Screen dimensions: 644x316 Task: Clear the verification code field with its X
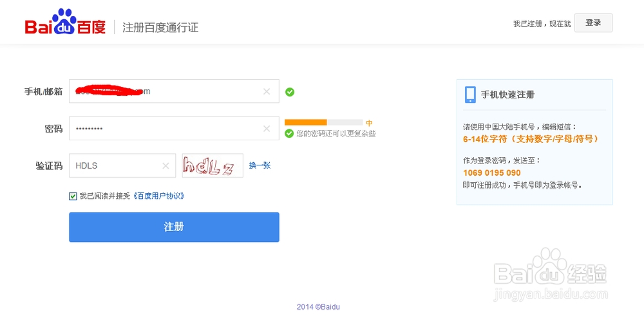[x=166, y=166]
